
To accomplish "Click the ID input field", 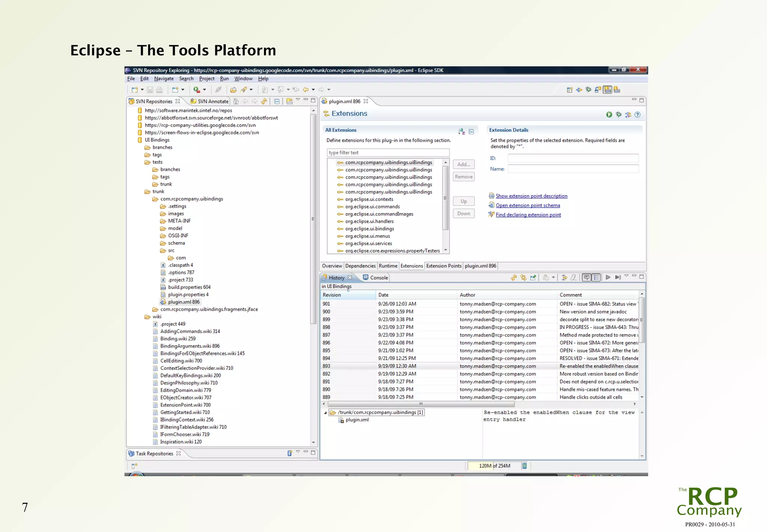I will pos(573,158).
